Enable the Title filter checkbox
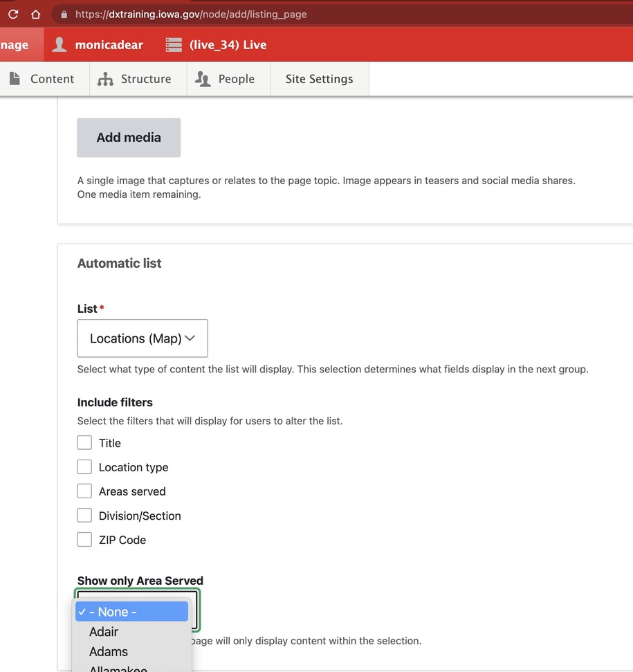Screen dimensions: 633x672 click(84, 443)
